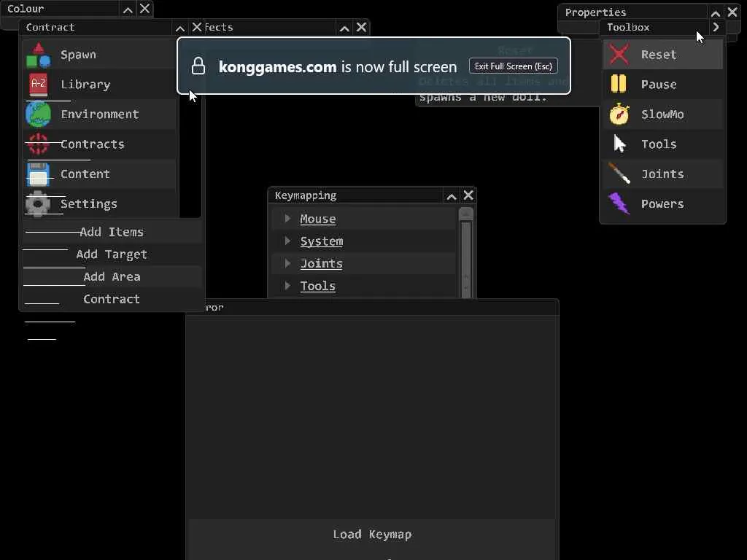Click the System link text
Image resolution: width=747 pixels, height=560 pixels.
coord(322,241)
